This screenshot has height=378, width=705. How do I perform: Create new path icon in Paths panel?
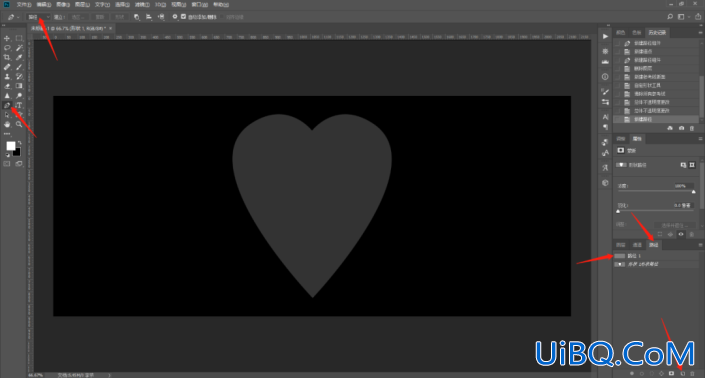click(x=682, y=374)
